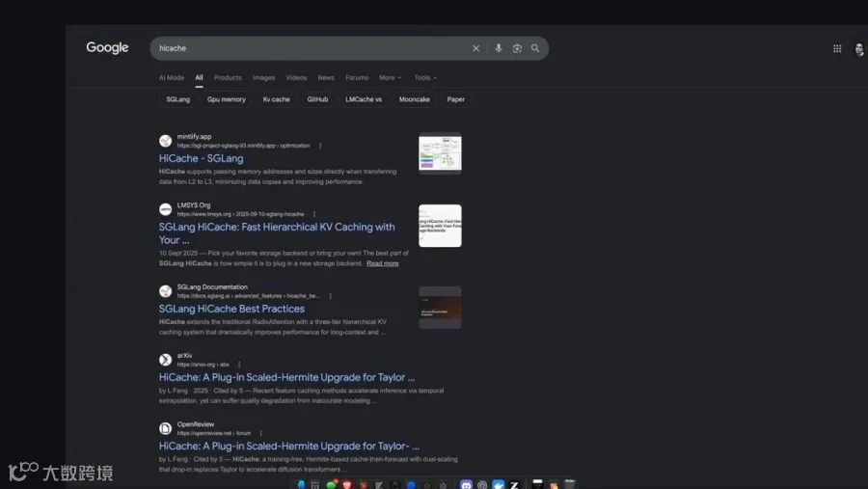The height and width of the screenshot is (489, 868).
Task: Expand the Tools dropdown
Action: pyautogui.click(x=425, y=77)
